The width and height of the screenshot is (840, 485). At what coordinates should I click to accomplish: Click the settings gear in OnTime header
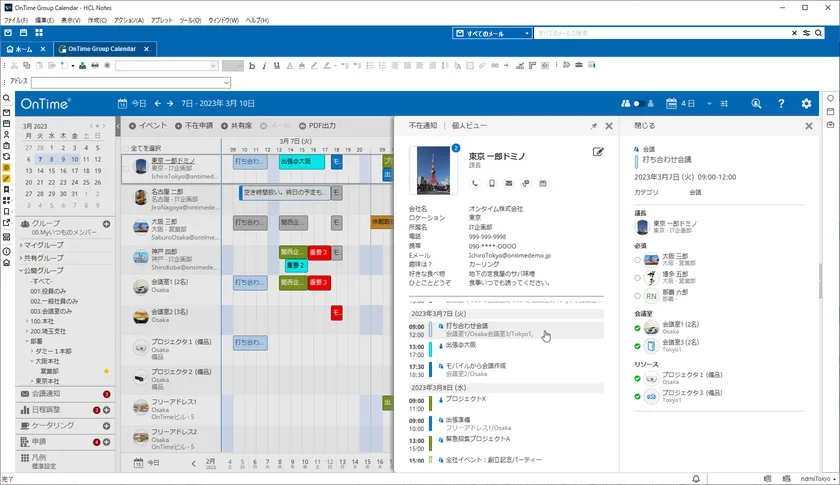tap(807, 103)
